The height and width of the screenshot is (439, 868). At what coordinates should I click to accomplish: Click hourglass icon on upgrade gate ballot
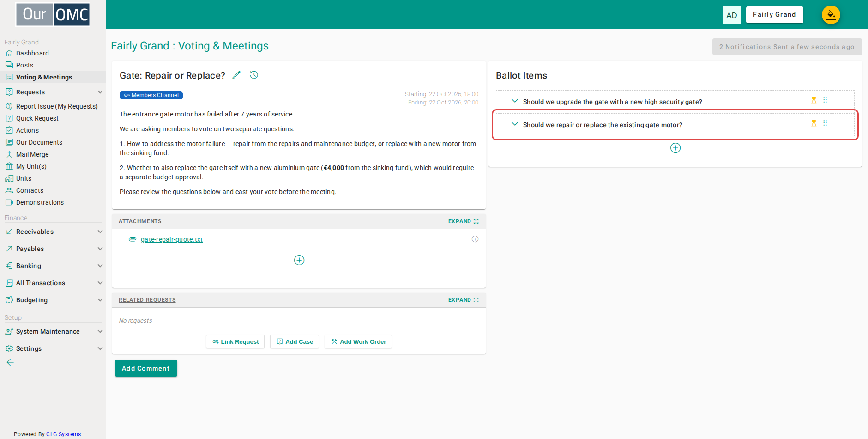[814, 100]
